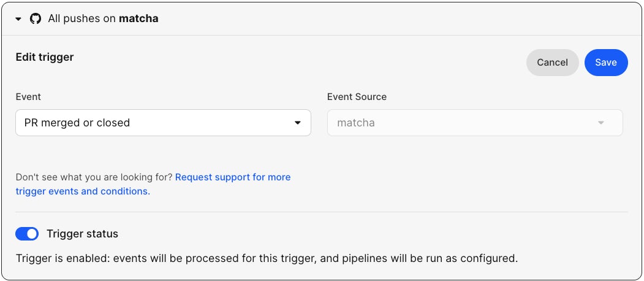Click the "Trigger status" label
644x281 pixels.
click(x=82, y=234)
